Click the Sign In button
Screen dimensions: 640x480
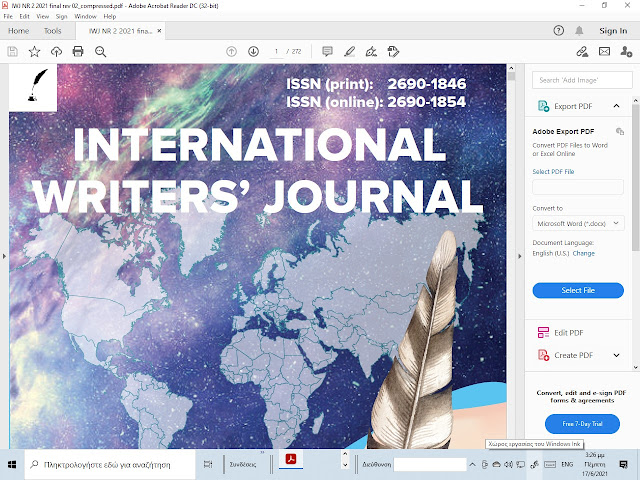[613, 31]
